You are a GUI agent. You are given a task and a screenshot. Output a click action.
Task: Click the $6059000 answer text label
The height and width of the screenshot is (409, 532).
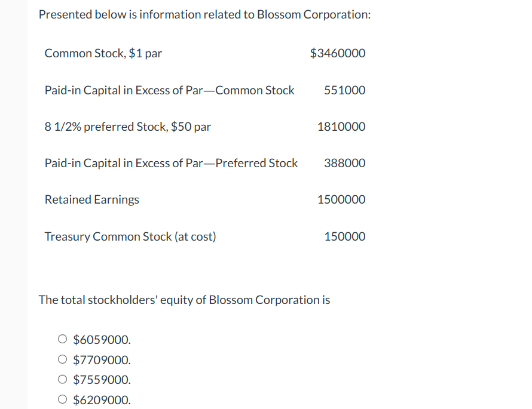coord(102,339)
